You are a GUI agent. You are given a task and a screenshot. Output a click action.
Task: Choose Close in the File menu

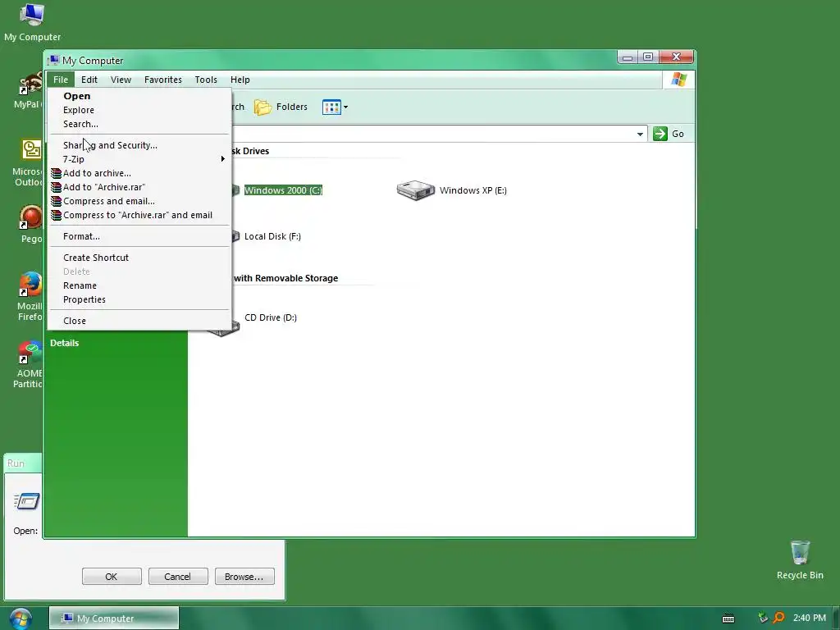(139, 321)
